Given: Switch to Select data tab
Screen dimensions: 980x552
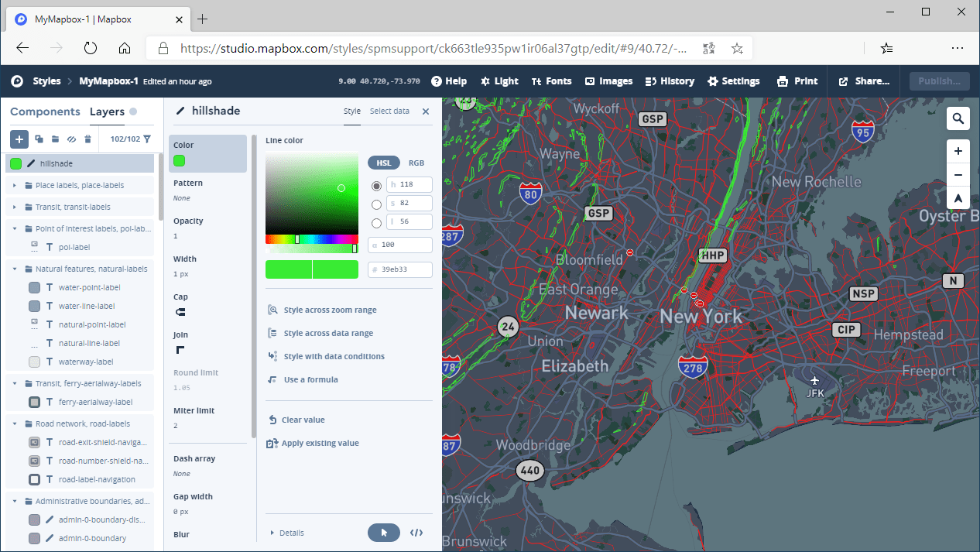Looking at the screenshot, I should tap(389, 111).
